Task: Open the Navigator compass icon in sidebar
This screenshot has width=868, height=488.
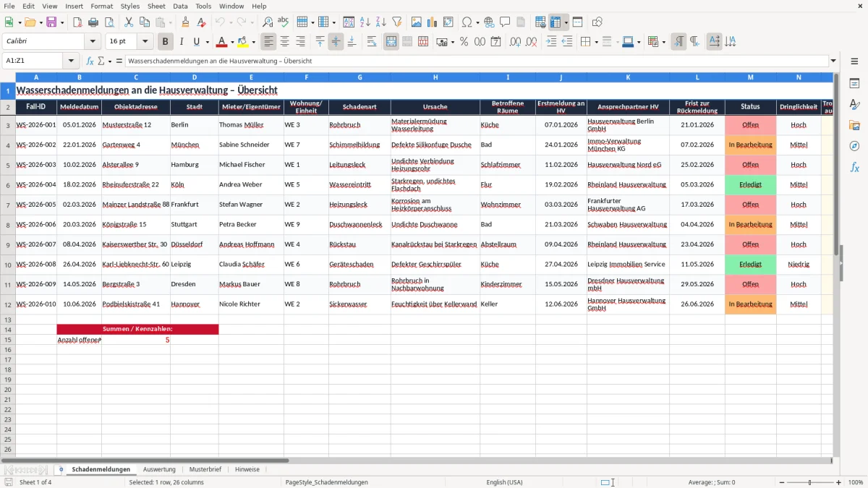Action: [854, 146]
